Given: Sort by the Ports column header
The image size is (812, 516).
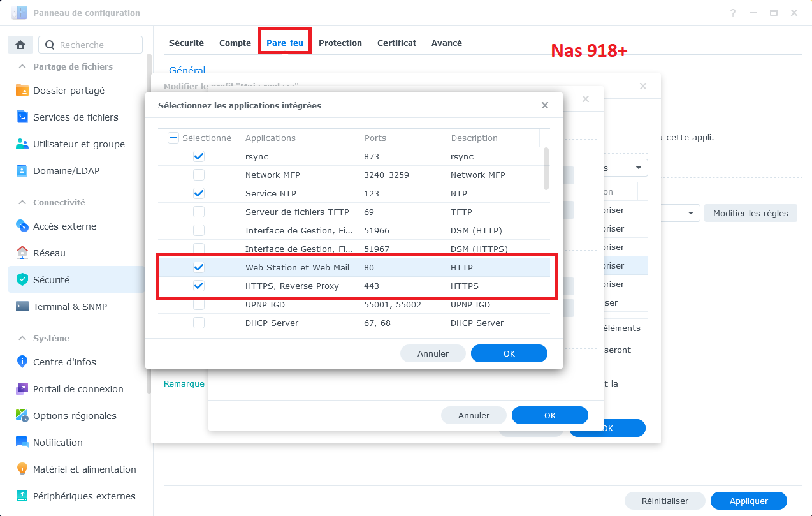Looking at the screenshot, I should [402, 138].
